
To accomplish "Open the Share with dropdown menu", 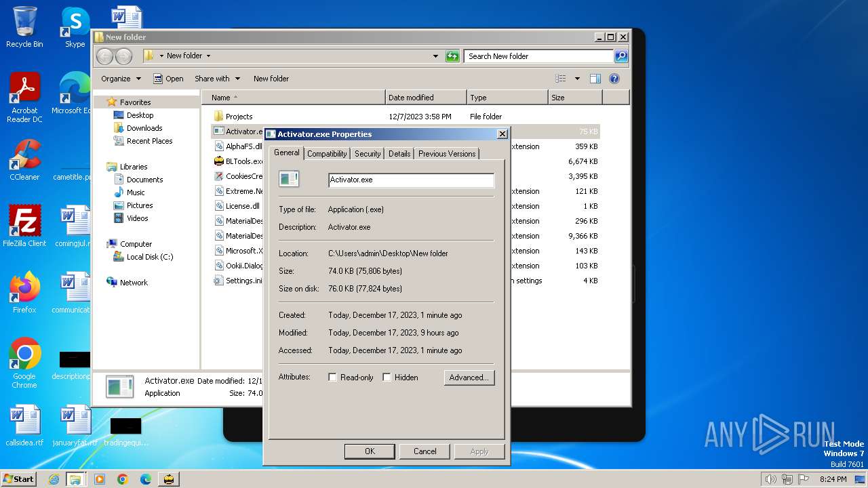I will [x=217, y=79].
